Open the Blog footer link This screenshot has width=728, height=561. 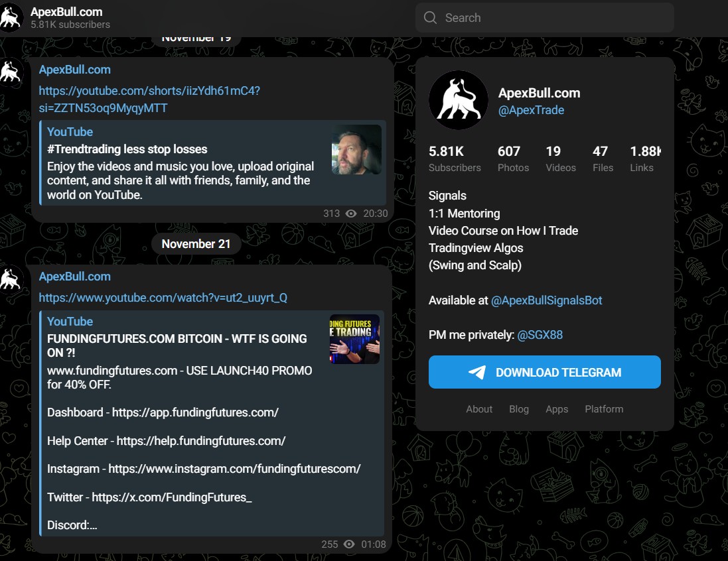tap(518, 408)
